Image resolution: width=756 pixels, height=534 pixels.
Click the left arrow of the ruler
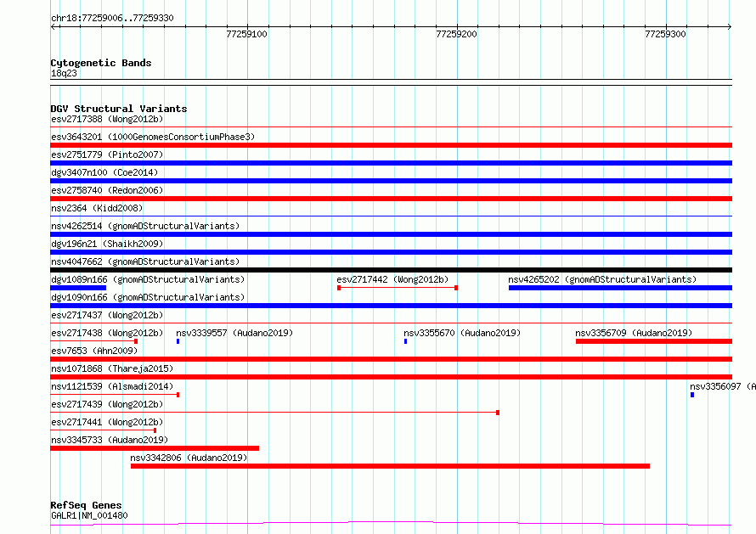(x=53, y=27)
